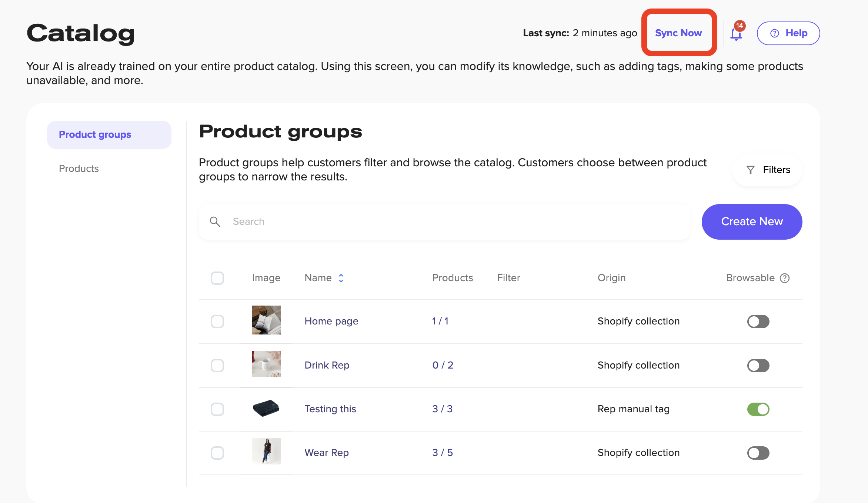Image resolution: width=868 pixels, height=503 pixels.
Task: Click the Home page pillow thumbnail
Action: [x=266, y=320]
